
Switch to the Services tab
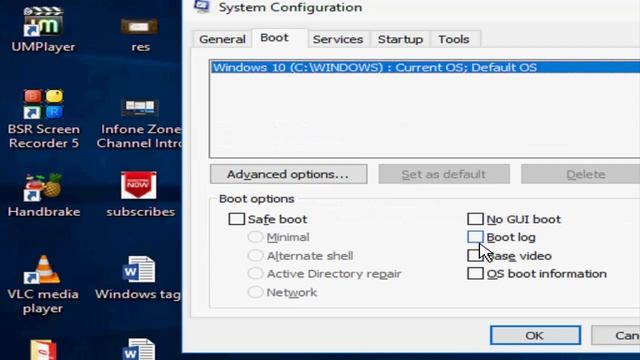(338, 39)
